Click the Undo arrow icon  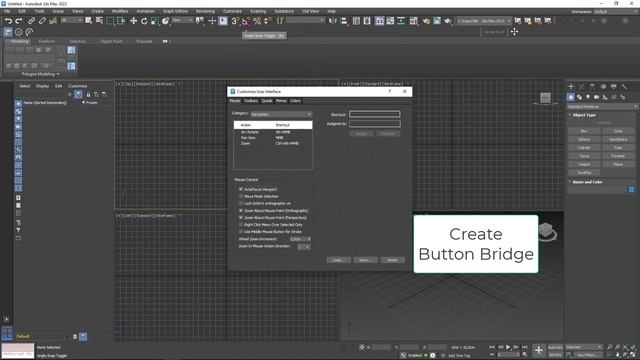tap(8, 21)
